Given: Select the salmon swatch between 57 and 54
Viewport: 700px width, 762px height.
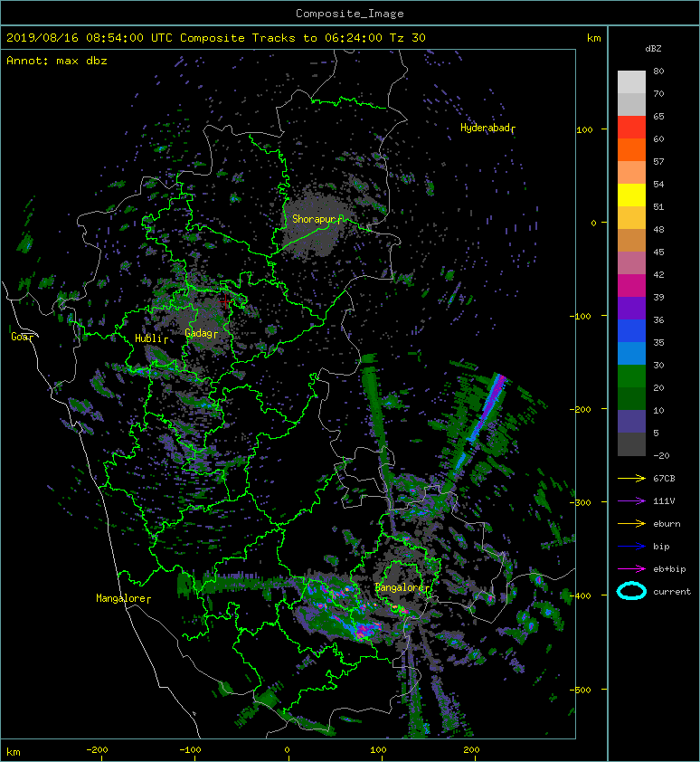Looking at the screenshot, I should pos(631,173).
